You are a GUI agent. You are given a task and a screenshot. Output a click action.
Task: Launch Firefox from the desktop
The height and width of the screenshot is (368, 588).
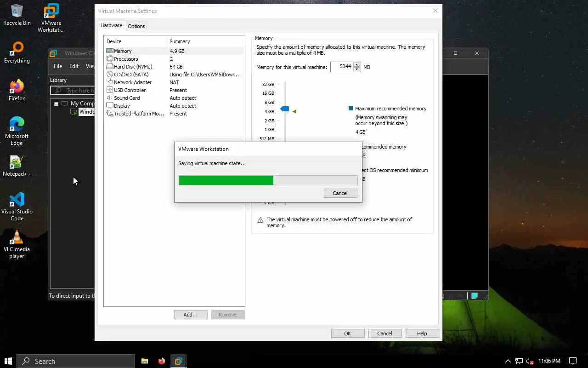(x=17, y=90)
